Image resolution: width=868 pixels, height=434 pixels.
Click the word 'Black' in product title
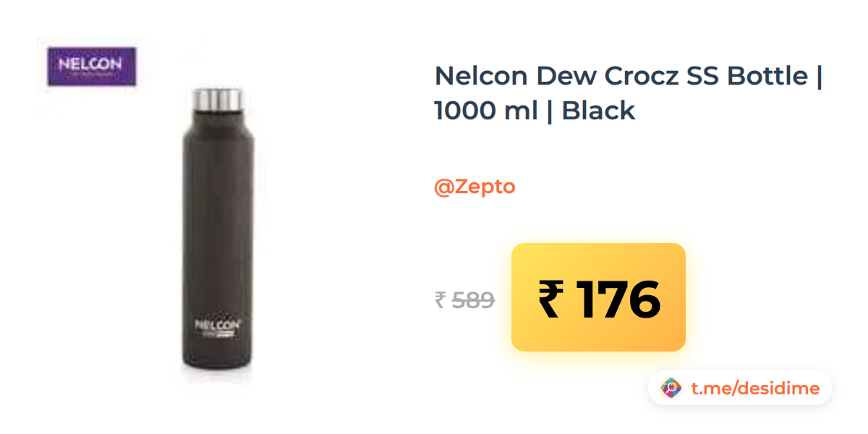tap(598, 111)
